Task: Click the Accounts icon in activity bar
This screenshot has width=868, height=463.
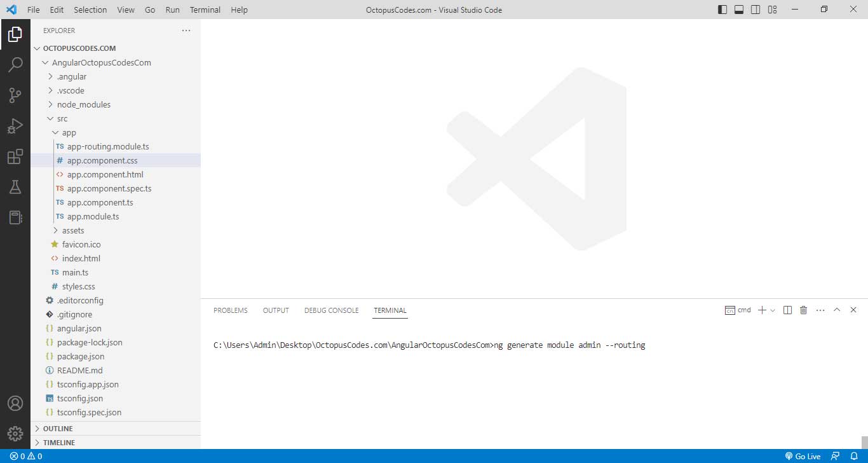Action: [15, 403]
